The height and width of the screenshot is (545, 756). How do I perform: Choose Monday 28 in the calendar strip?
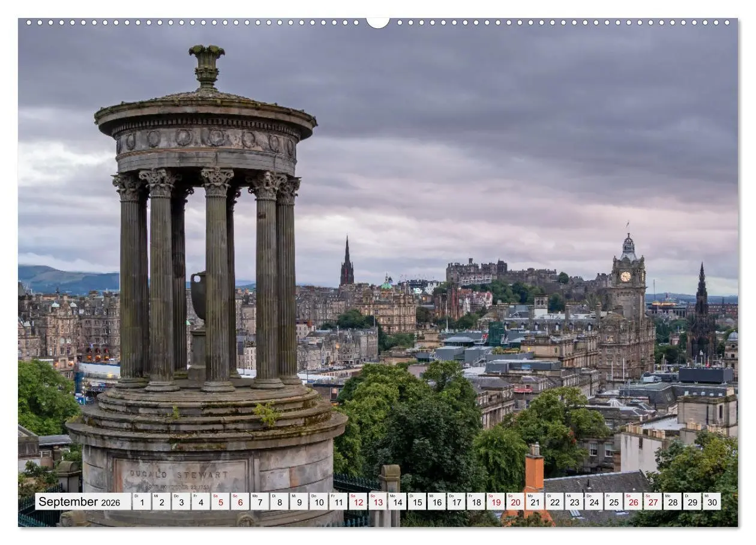click(x=673, y=502)
